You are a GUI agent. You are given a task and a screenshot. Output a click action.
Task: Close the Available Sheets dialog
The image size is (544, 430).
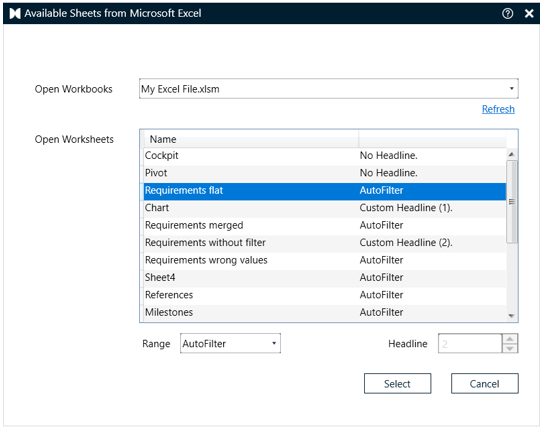[529, 14]
